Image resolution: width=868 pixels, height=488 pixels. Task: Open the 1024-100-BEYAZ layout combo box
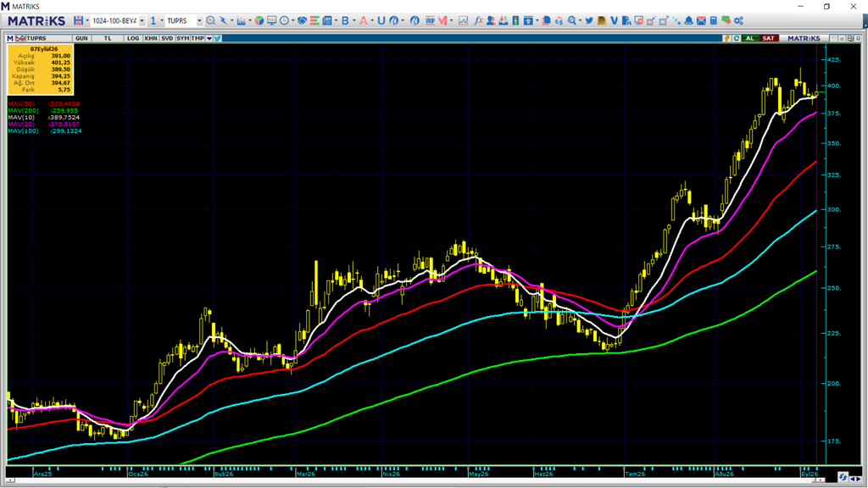coord(117,20)
